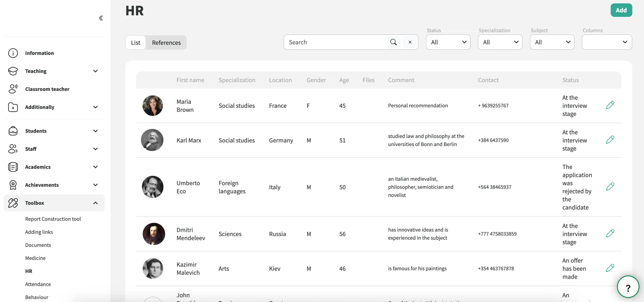The image size is (644, 302).
Task: Click the Staff people icon
Action: [13, 149]
